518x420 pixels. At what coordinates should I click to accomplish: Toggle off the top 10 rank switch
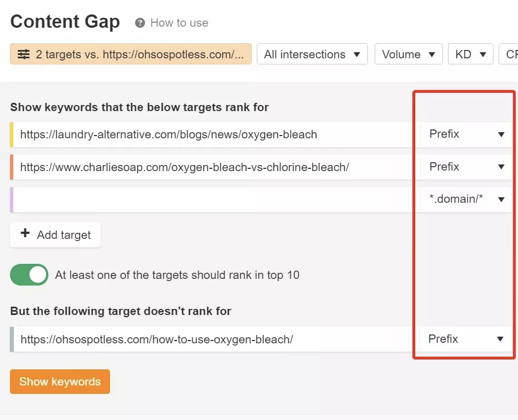coord(29,274)
